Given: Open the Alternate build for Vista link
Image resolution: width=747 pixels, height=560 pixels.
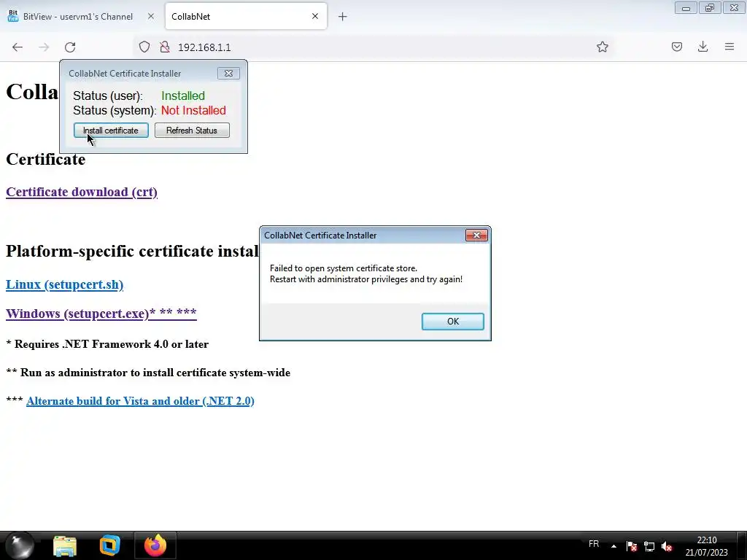Looking at the screenshot, I should 140,401.
